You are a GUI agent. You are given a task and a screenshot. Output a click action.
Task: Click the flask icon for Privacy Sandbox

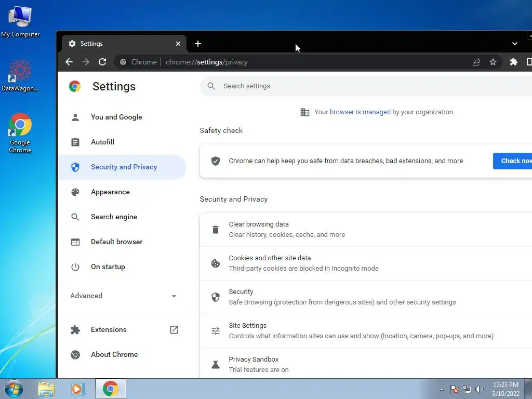click(216, 365)
